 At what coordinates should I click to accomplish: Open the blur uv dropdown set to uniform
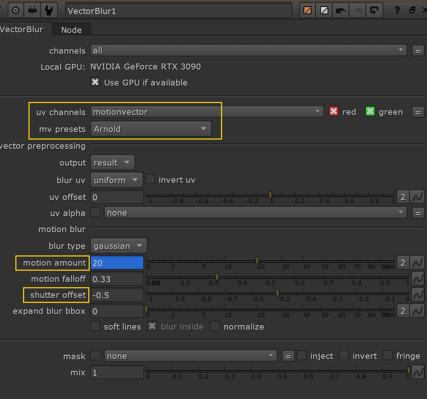coord(116,180)
